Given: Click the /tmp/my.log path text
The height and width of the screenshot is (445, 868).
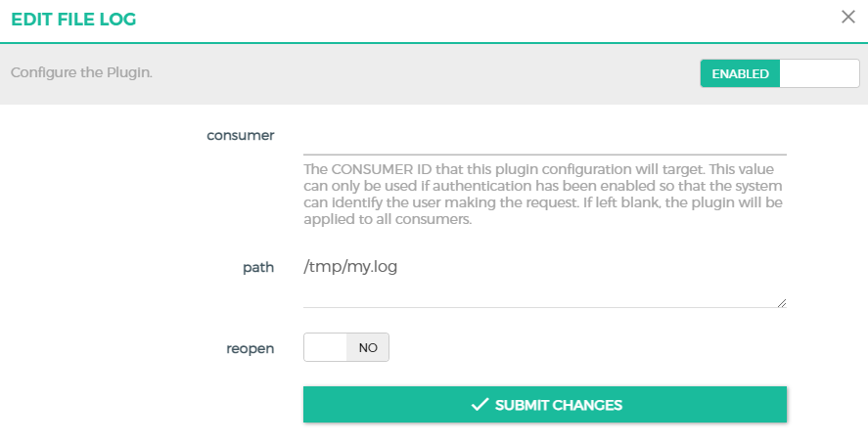Looking at the screenshot, I should (352, 267).
